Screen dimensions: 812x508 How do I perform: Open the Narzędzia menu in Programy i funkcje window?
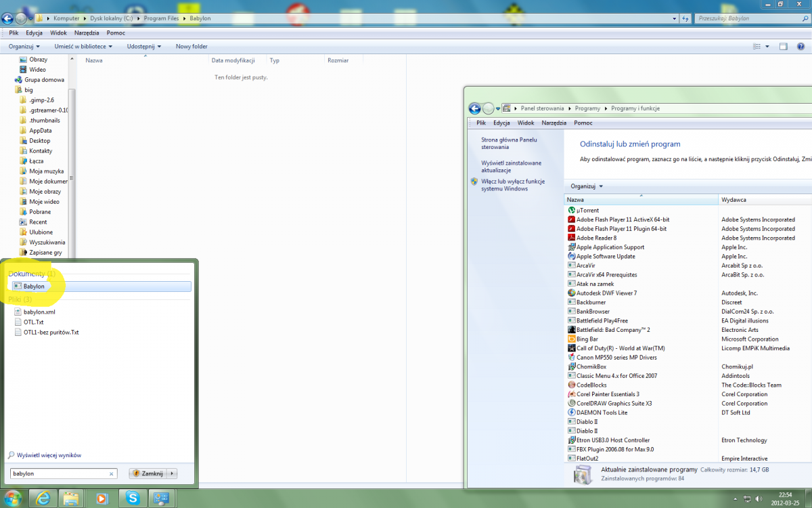tap(554, 123)
